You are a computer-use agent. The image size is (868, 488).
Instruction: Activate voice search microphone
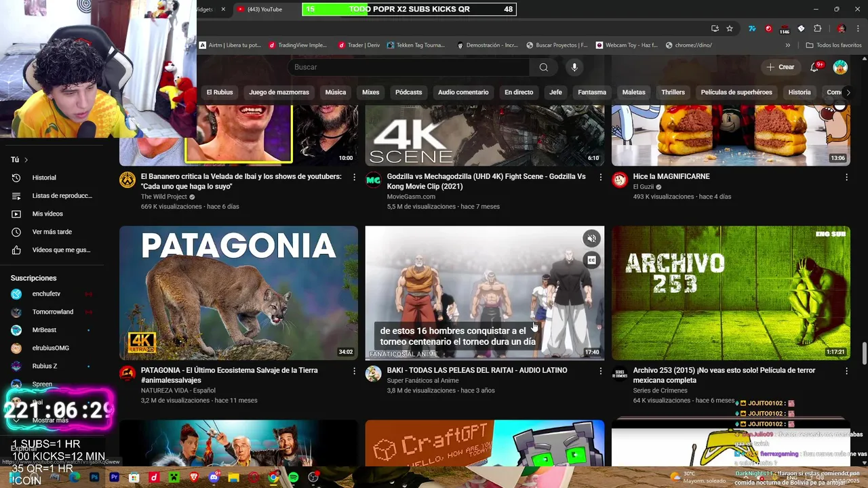[574, 67]
